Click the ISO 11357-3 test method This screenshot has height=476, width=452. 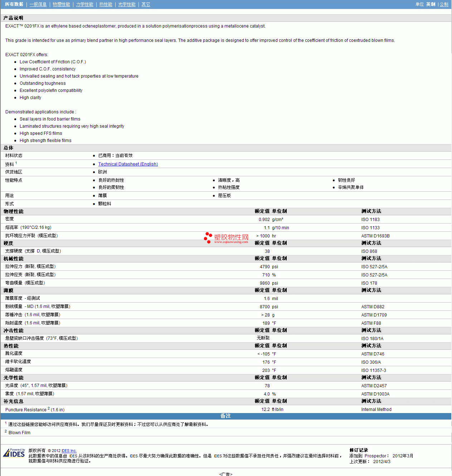[x=374, y=371]
